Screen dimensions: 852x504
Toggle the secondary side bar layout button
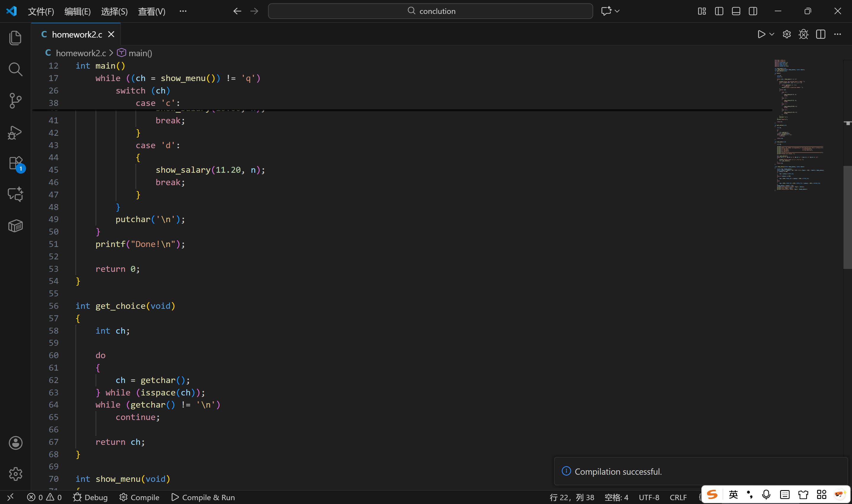(753, 11)
